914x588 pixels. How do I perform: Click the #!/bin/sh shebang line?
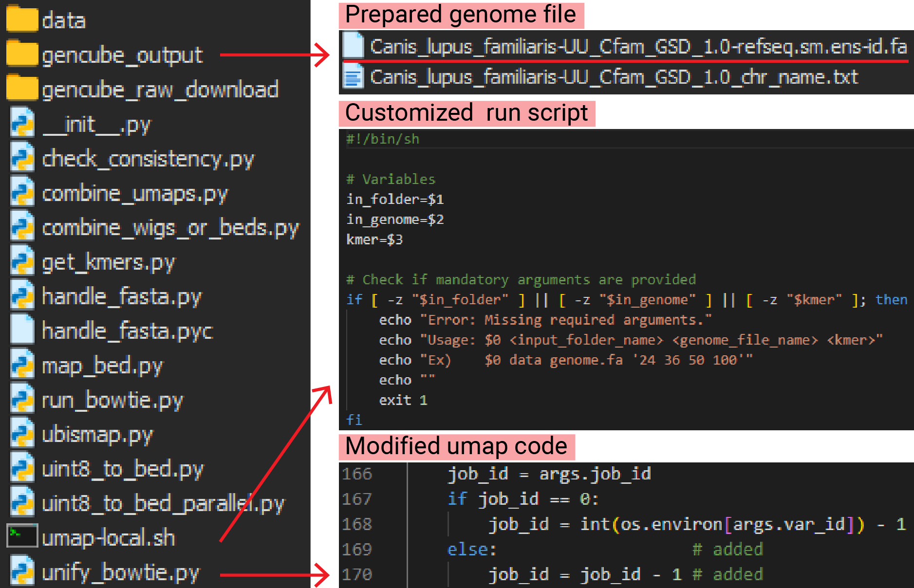(383, 139)
